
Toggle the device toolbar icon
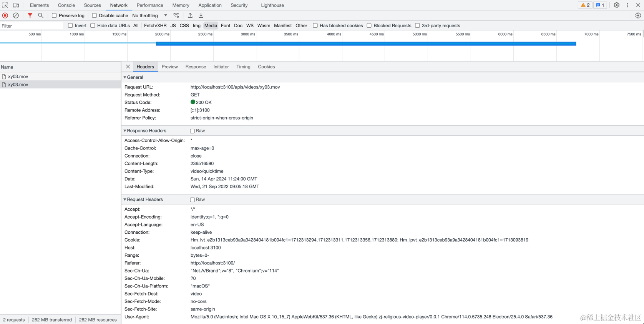(x=16, y=5)
